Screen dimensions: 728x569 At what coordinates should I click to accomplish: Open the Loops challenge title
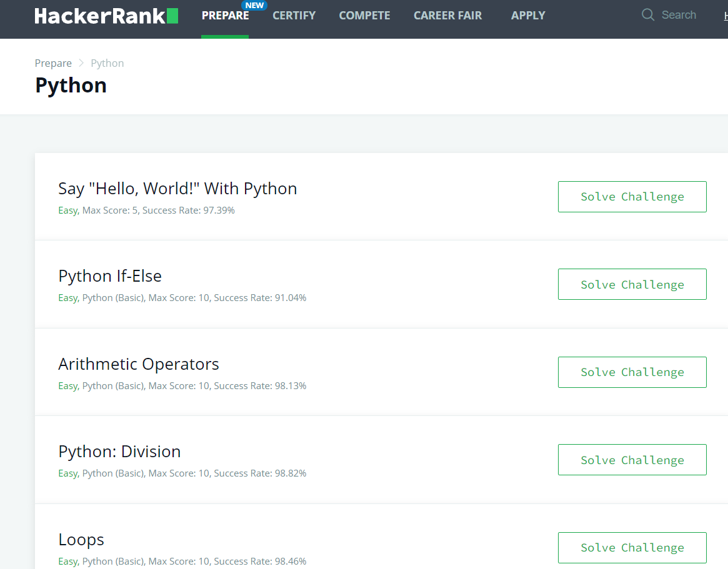[81, 538]
